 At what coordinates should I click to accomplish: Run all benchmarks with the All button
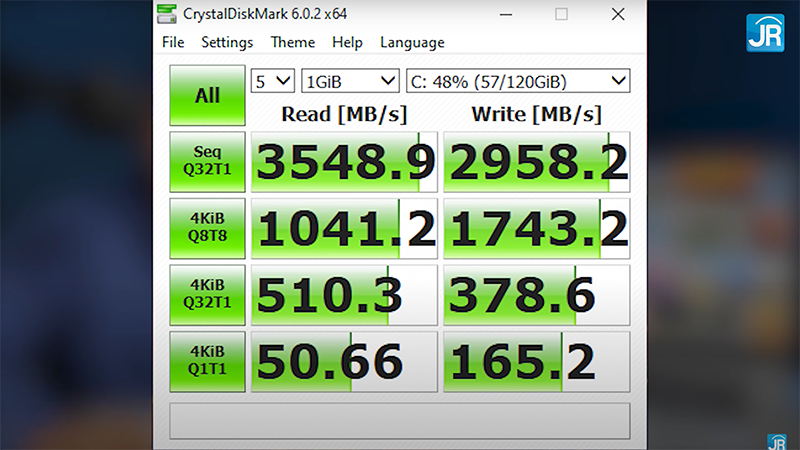[x=207, y=96]
